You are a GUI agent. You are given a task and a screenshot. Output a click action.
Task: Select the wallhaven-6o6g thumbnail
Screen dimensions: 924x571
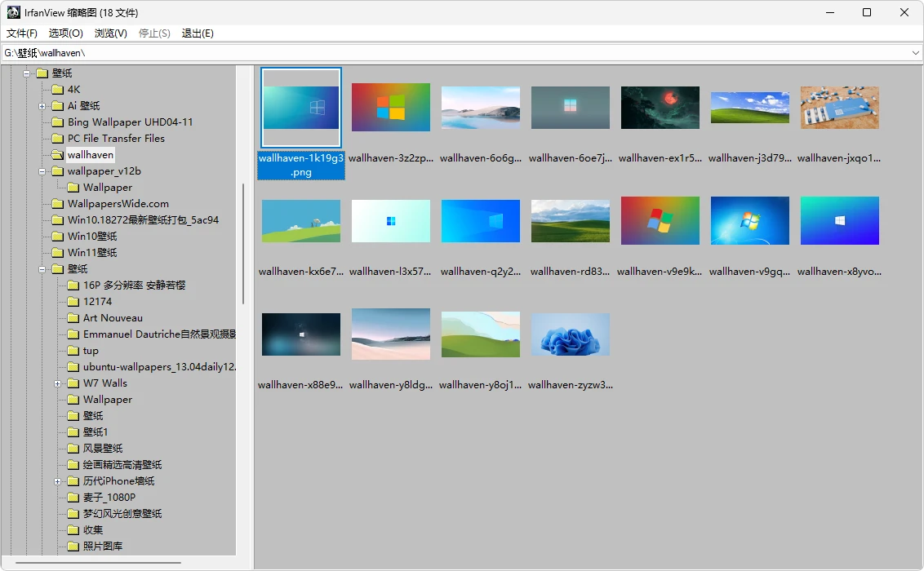pos(481,108)
